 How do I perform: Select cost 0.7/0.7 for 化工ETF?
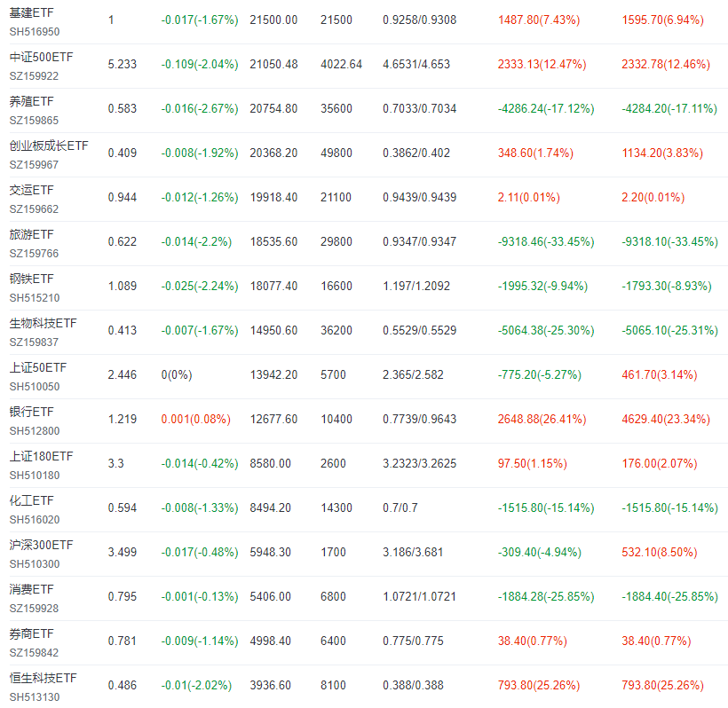pyautogui.click(x=400, y=507)
